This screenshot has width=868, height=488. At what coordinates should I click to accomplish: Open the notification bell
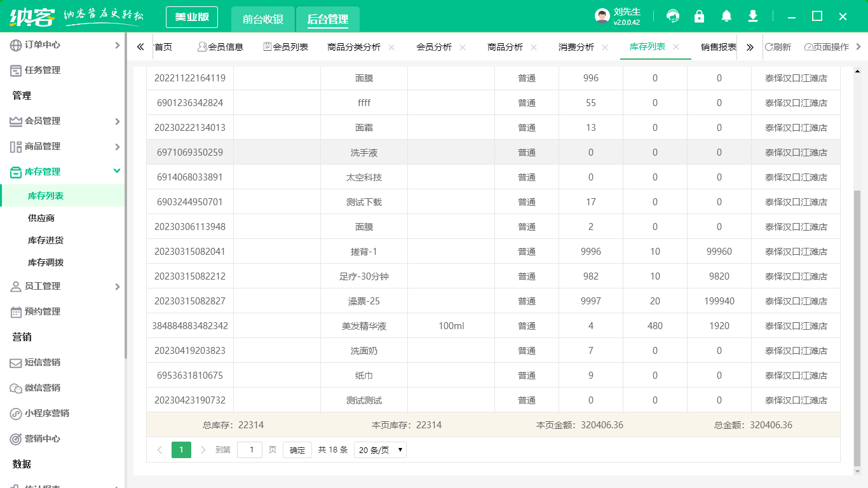[726, 17]
